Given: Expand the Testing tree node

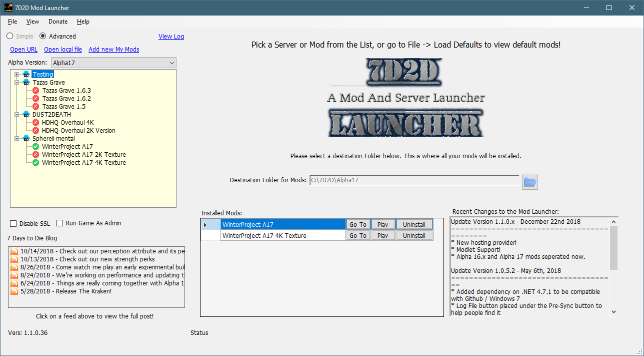Looking at the screenshot, I should point(16,75).
